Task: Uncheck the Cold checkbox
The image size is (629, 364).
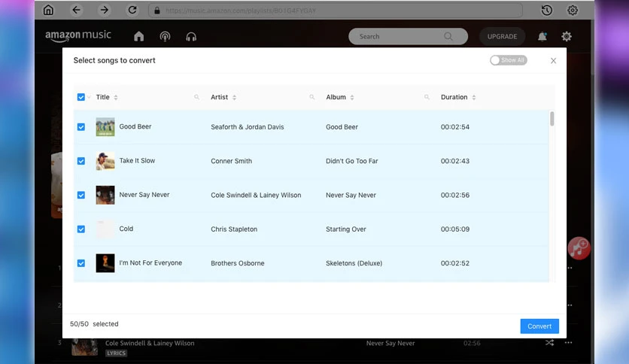Action: [81, 229]
